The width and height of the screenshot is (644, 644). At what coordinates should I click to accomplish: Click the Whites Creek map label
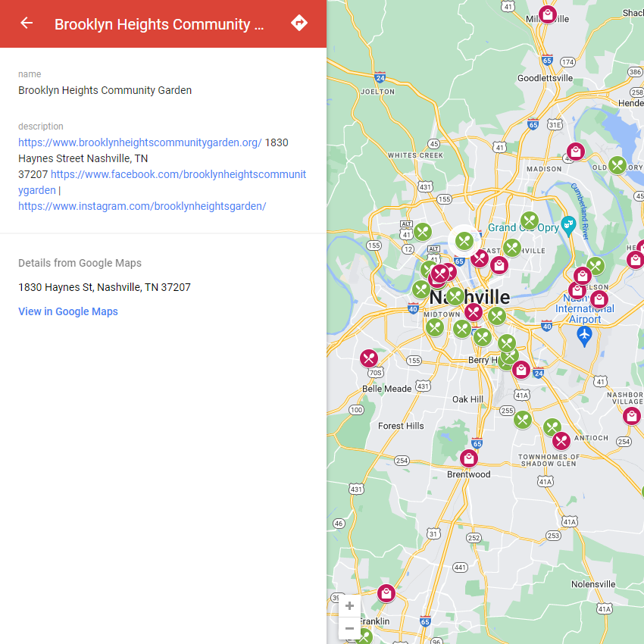pyautogui.click(x=416, y=155)
